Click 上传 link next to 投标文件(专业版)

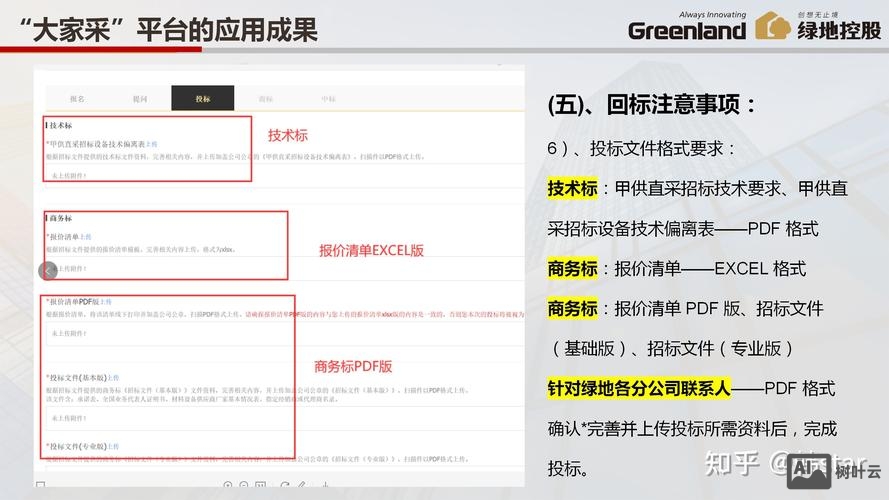pos(113,447)
